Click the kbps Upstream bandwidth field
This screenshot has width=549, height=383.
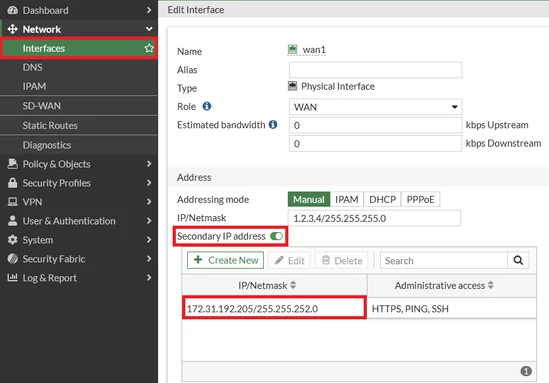[375, 125]
